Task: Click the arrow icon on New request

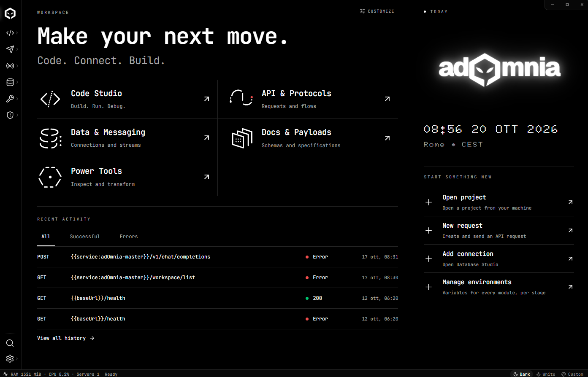Action: click(570, 231)
